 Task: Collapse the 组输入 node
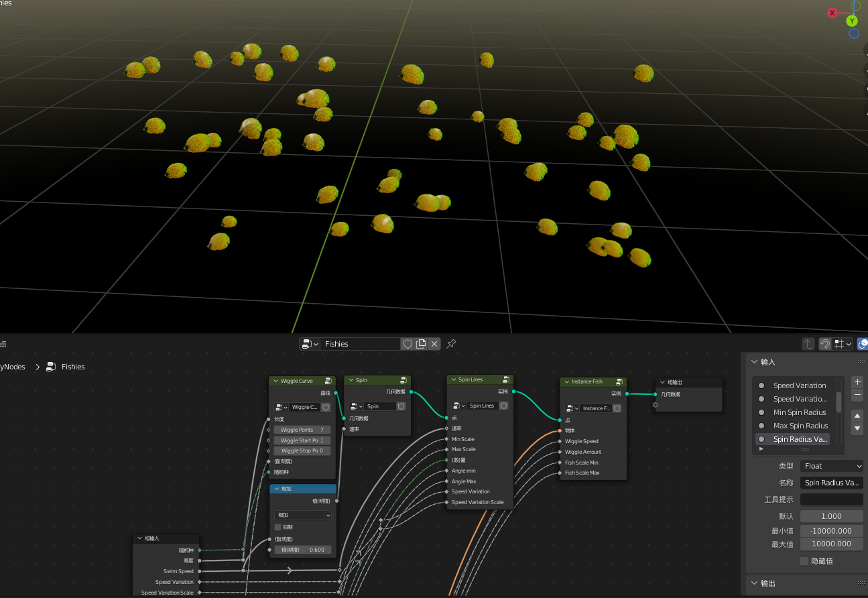(x=139, y=538)
